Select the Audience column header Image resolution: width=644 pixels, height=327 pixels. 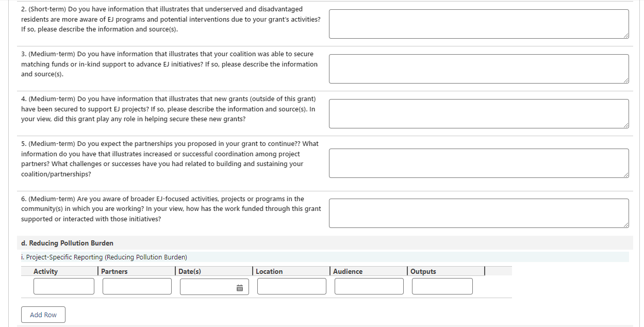[348, 271]
